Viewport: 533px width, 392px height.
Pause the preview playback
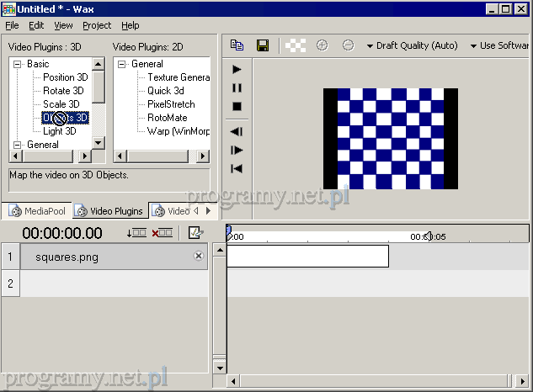point(237,87)
